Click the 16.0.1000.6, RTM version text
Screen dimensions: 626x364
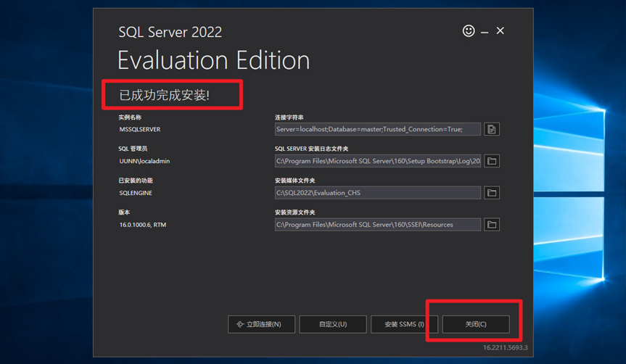[143, 225]
